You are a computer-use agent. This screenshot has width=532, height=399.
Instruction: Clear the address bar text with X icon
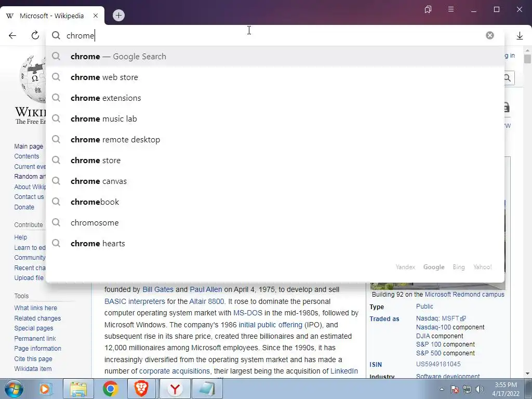tap(489, 35)
